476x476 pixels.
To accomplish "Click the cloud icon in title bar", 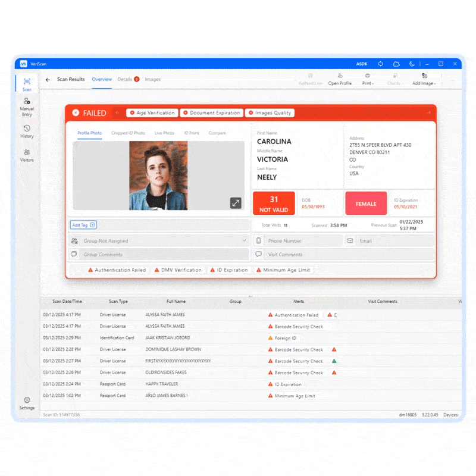I will [396, 64].
